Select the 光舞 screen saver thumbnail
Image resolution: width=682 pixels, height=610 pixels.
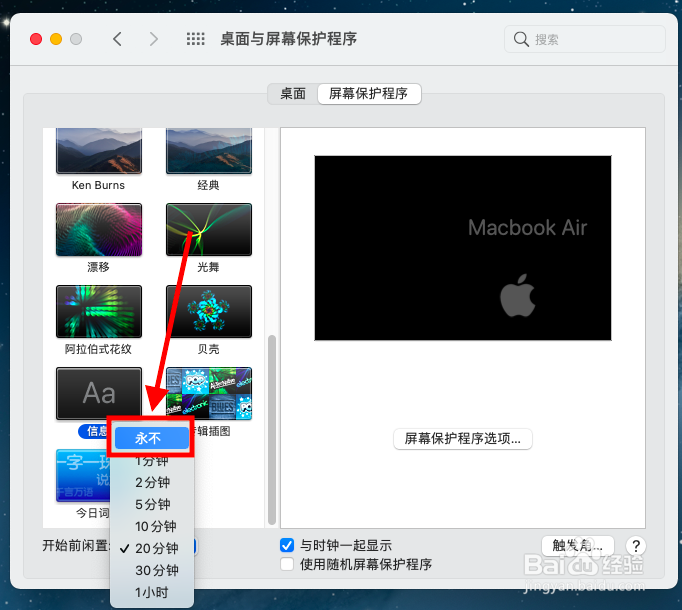(x=209, y=229)
